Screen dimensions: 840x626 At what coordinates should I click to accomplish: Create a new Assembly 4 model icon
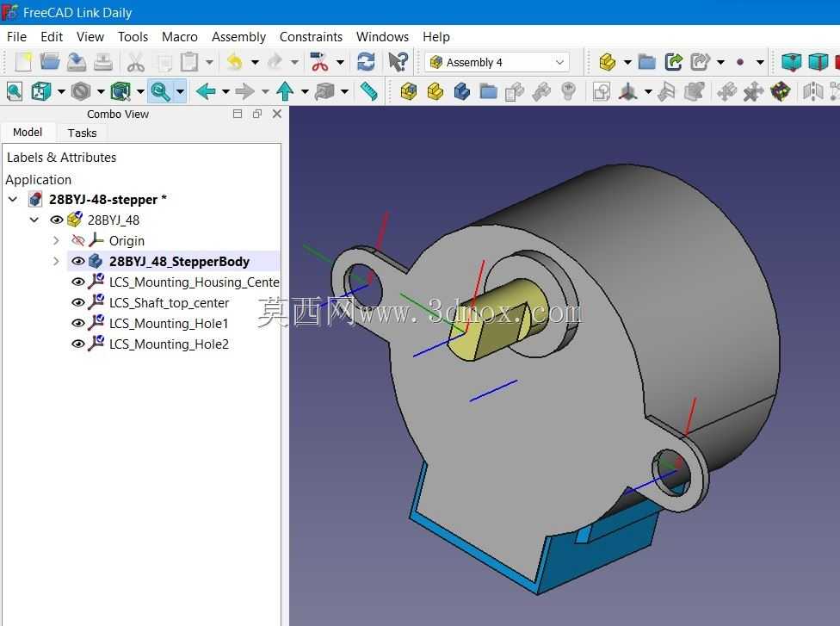pos(409,91)
